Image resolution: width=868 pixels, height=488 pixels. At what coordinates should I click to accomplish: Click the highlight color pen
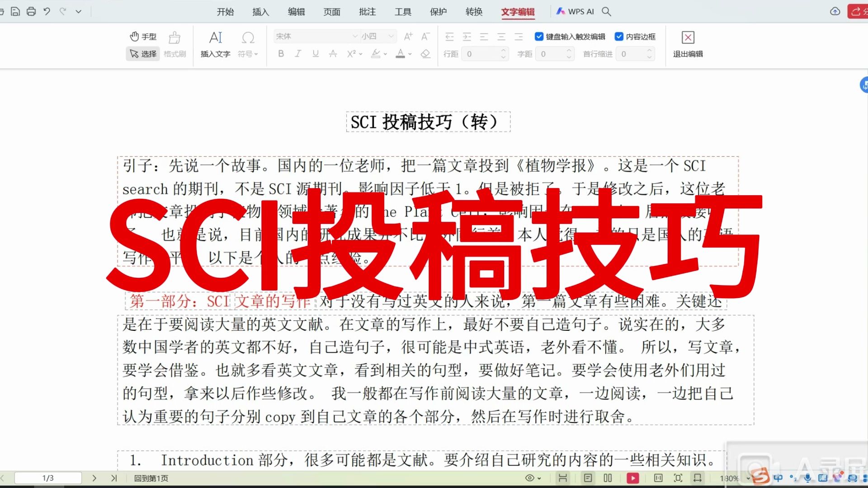click(375, 54)
